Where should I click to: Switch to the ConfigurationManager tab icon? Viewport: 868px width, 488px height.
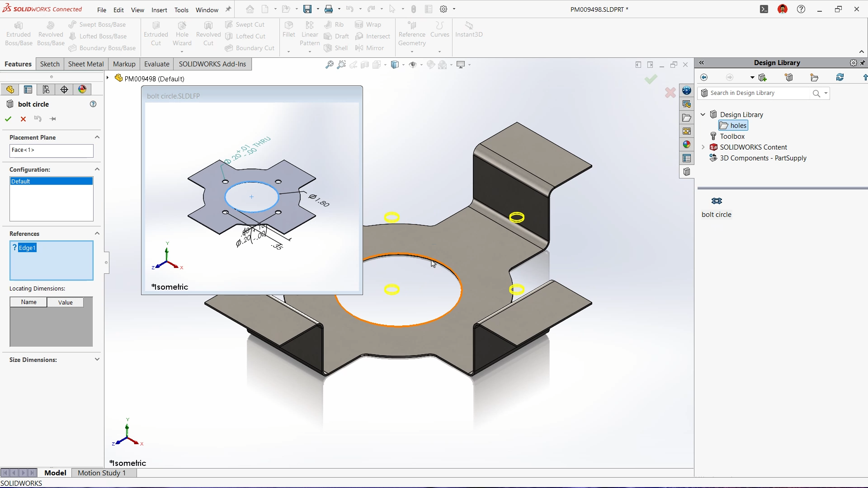(x=46, y=89)
